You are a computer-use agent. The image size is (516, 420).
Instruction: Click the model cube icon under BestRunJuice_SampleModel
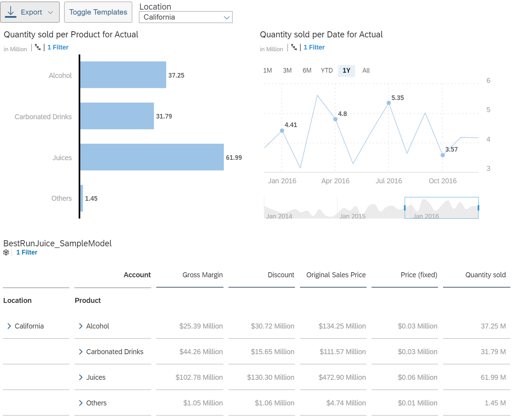tap(6, 252)
